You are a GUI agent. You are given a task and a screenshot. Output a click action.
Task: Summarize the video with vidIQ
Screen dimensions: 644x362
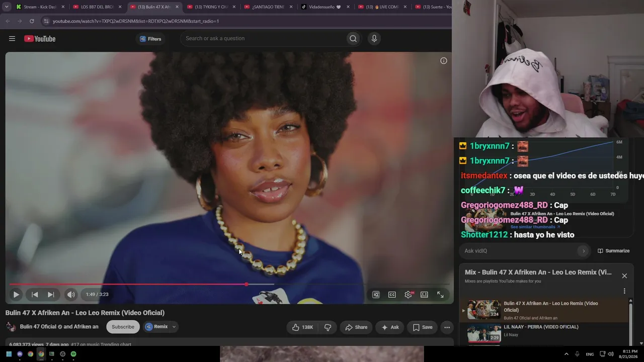tap(613, 251)
